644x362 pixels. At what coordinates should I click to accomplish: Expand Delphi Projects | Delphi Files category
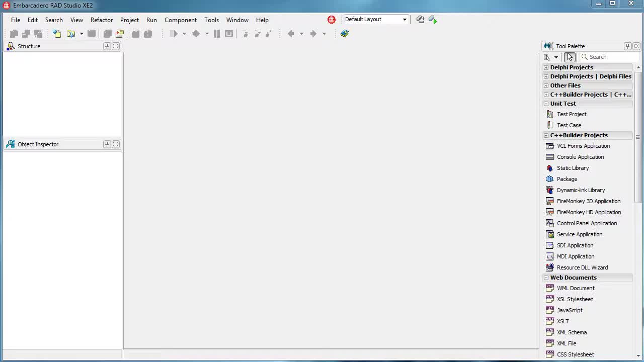pos(546,76)
